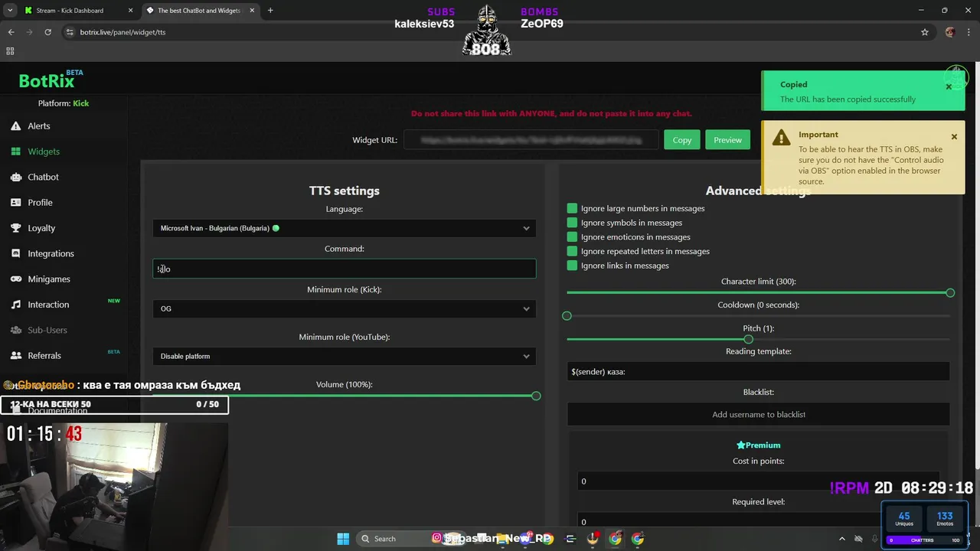
Task: Click the blurred Widget URL field
Action: (531, 140)
